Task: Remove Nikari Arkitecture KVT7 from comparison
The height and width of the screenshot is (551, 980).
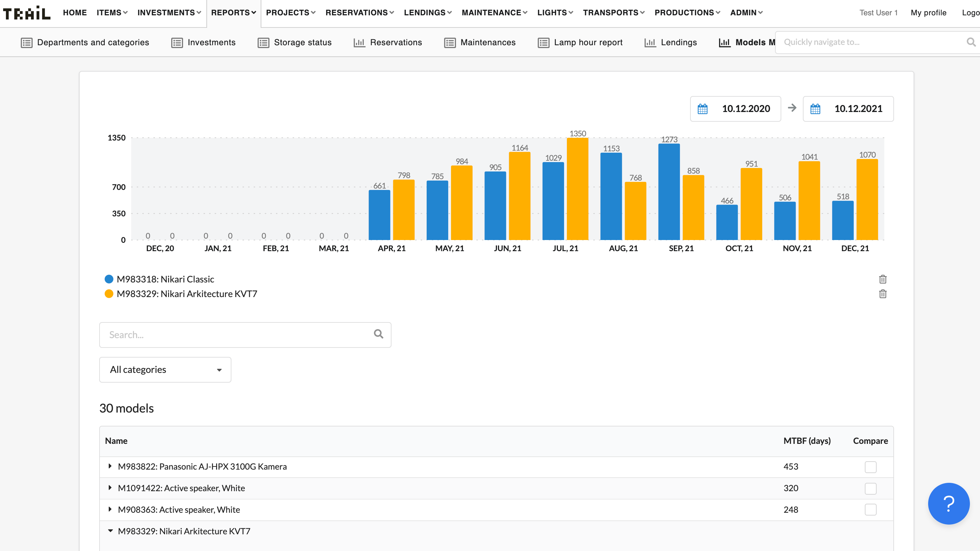Action: click(x=883, y=294)
